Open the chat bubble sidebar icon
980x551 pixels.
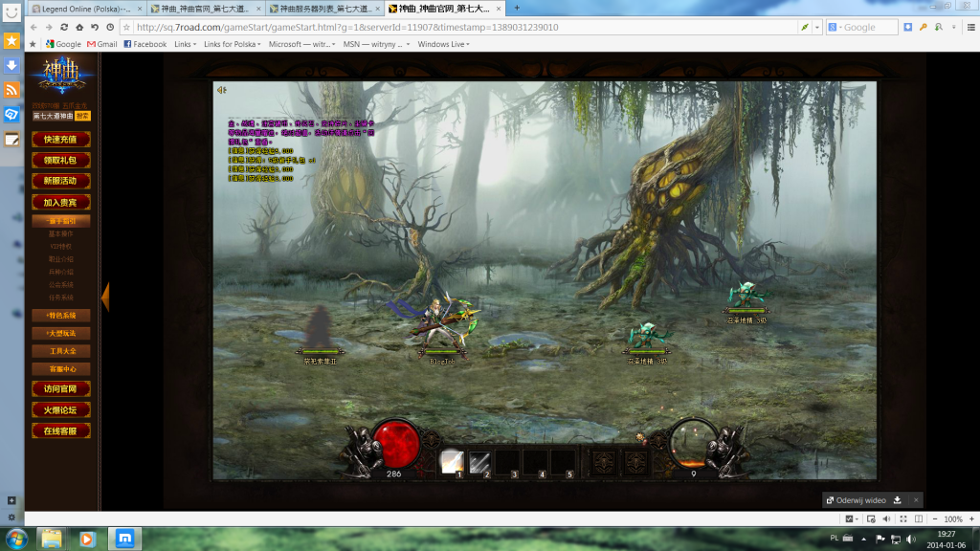[x=11, y=115]
